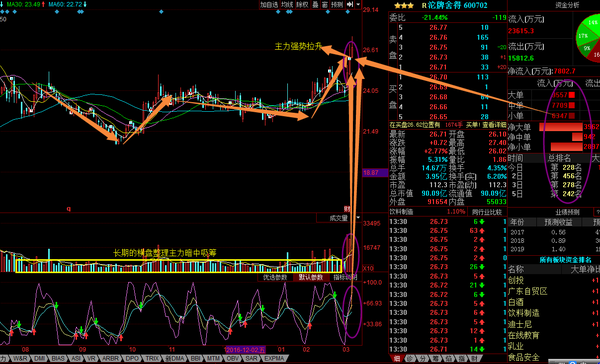600x364 pixels.
Task: Toggle the 预测 forecast overlay
Action: click(337, 5)
